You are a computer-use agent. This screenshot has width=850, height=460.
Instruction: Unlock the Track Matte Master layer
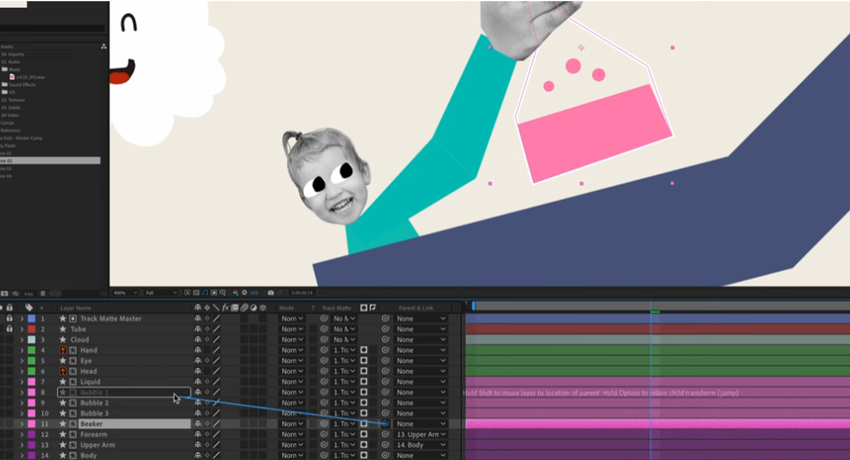click(9, 319)
